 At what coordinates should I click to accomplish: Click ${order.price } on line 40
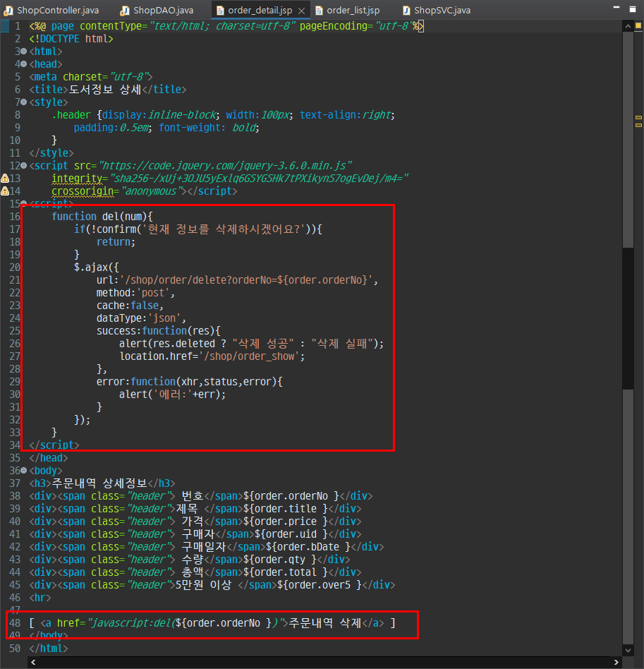[286, 522]
